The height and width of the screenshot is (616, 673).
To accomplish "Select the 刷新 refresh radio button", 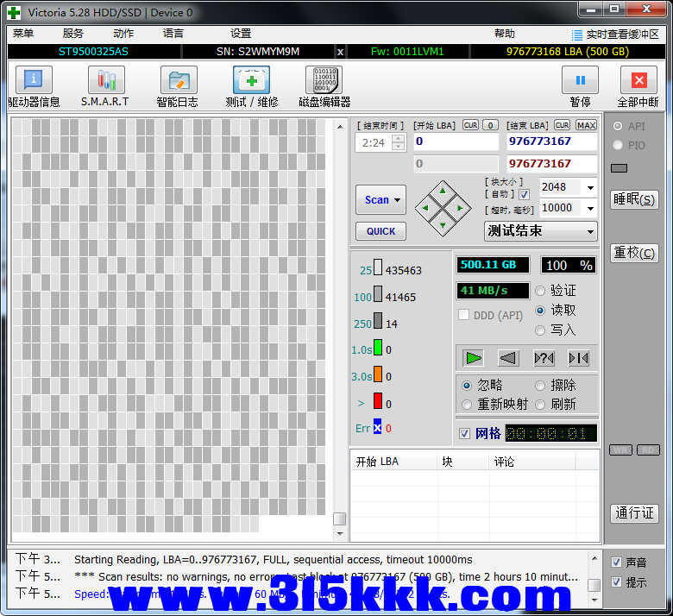I will [x=540, y=405].
